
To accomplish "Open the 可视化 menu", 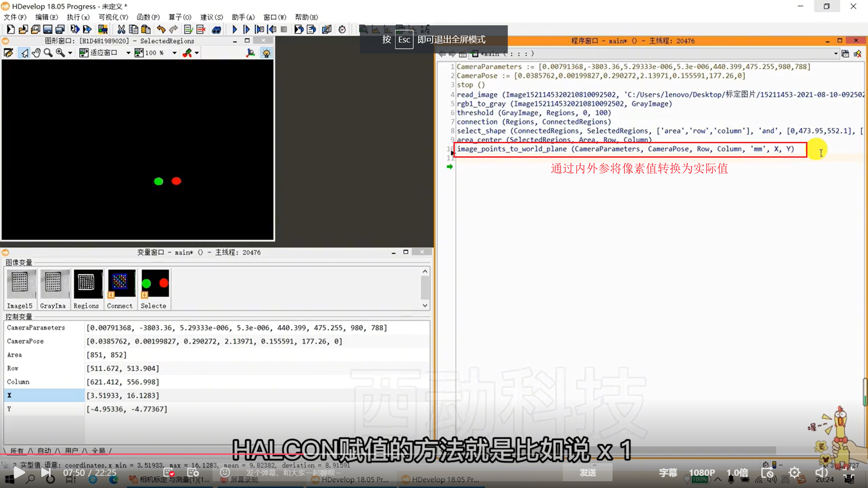I will click(x=113, y=17).
